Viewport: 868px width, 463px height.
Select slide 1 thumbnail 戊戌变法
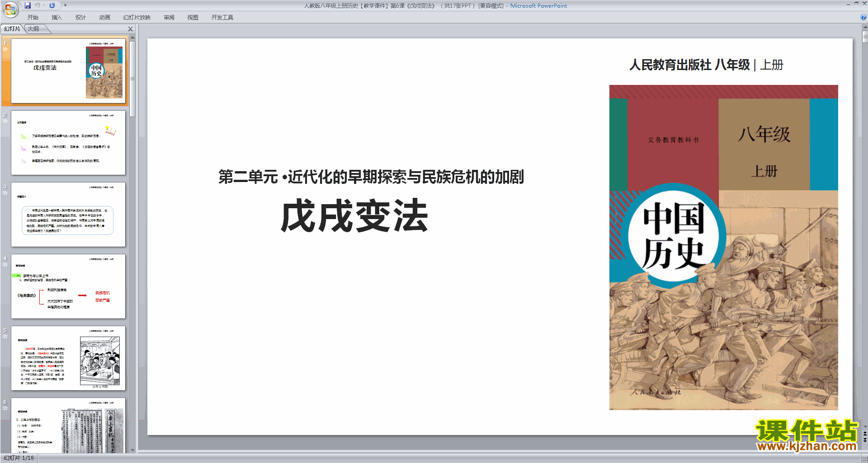68,71
